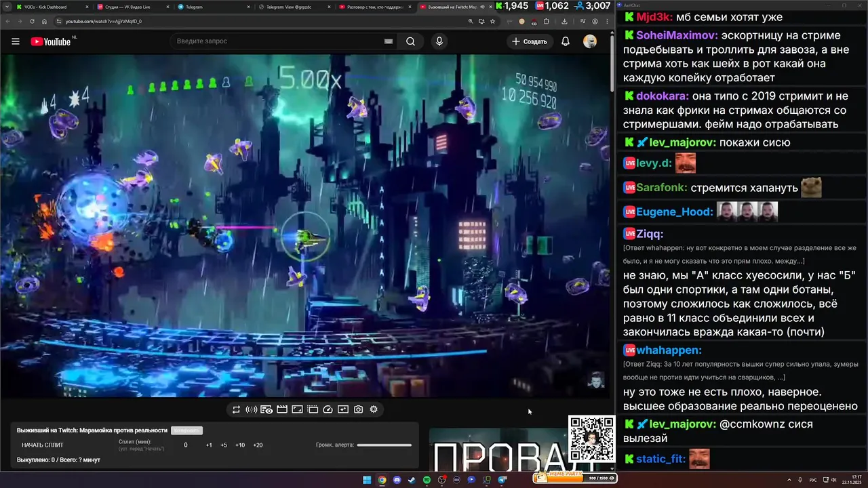Image resolution: width=868 pixels, height=488 pixels.
Task: Take a screenshot with the camera icon
Action: pyautogui.click(x=358, y=409)
